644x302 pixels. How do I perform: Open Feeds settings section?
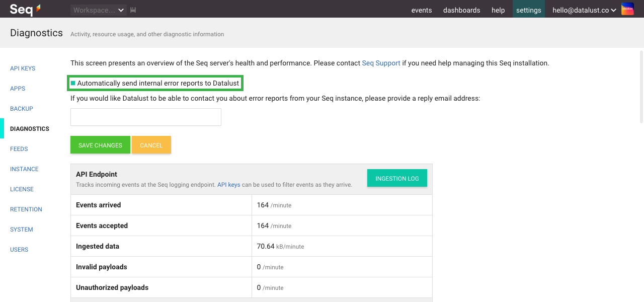[x=19, y=149]
